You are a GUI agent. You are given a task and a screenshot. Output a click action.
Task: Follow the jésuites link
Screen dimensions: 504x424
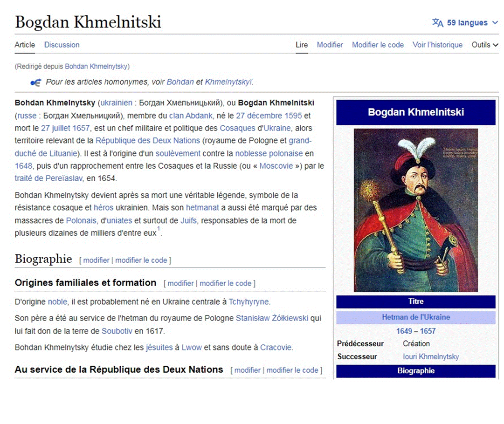click(x=159, y=348)
